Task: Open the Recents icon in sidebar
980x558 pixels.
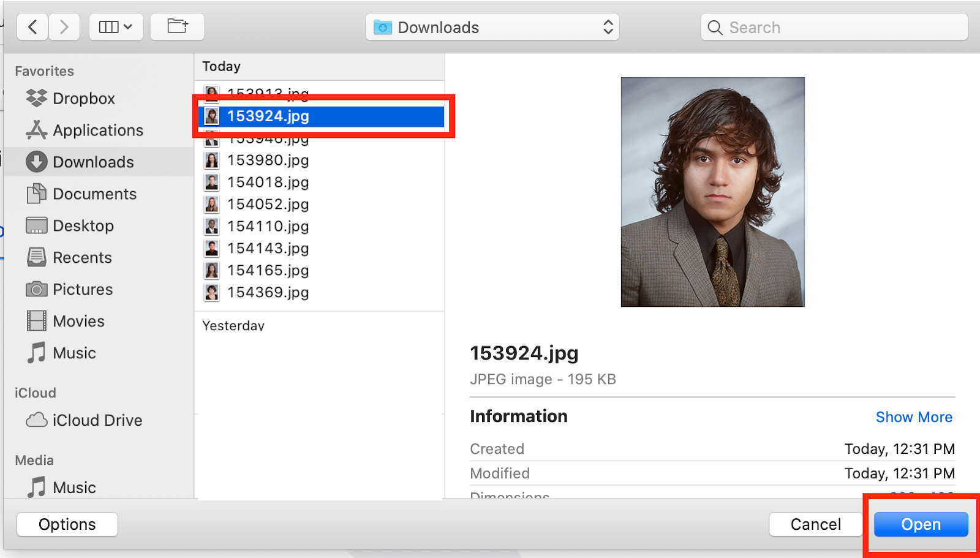Action: [37, 257]
